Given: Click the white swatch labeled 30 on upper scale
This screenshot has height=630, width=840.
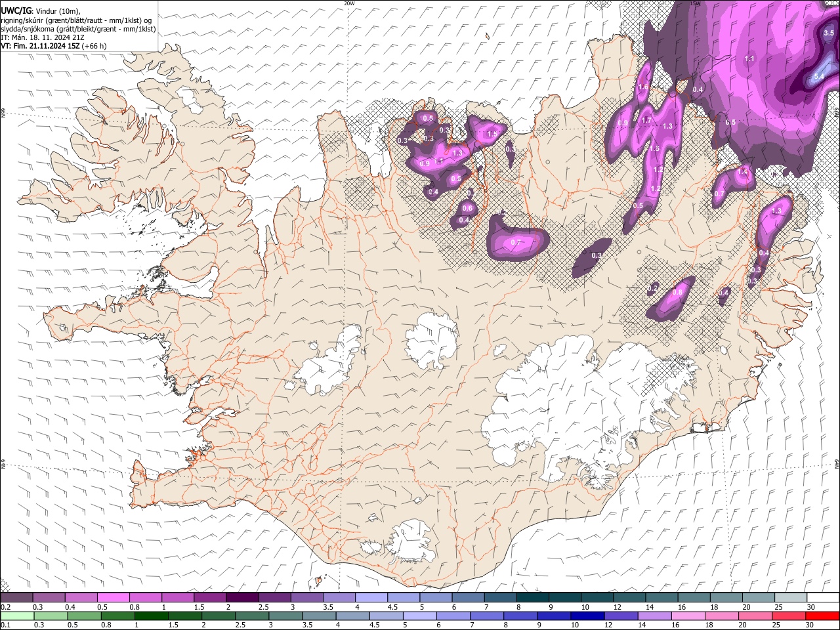Looking at the screenshot, I should pos(822,597).
